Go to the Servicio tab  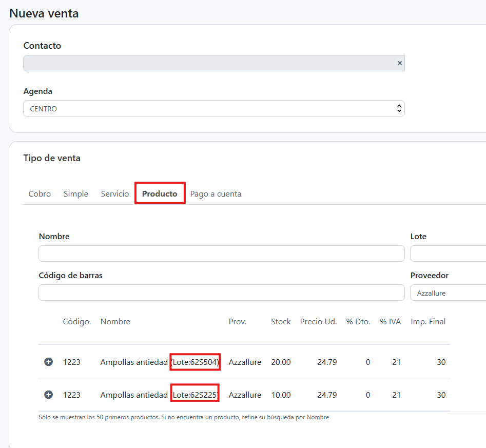point(115,194)
